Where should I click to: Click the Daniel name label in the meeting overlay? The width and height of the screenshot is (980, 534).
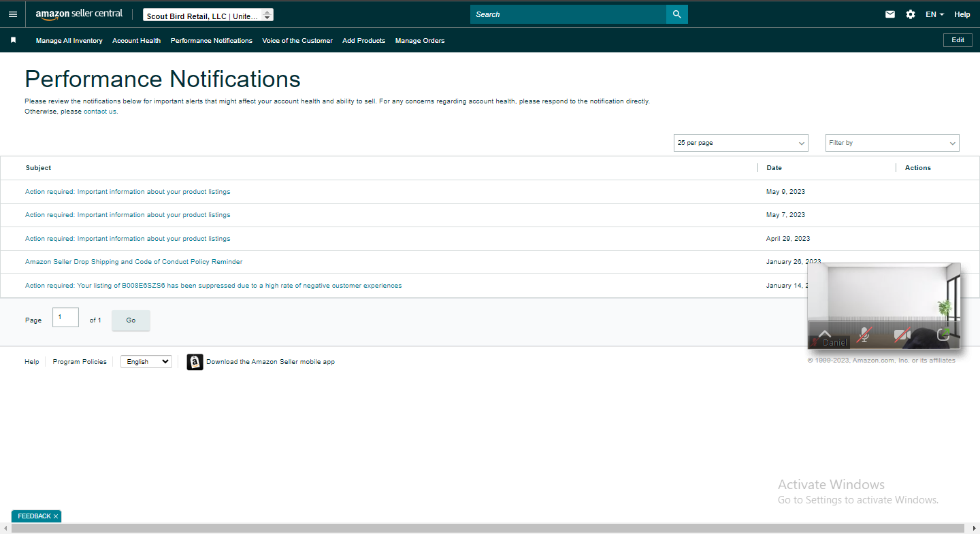coord(835,343)
